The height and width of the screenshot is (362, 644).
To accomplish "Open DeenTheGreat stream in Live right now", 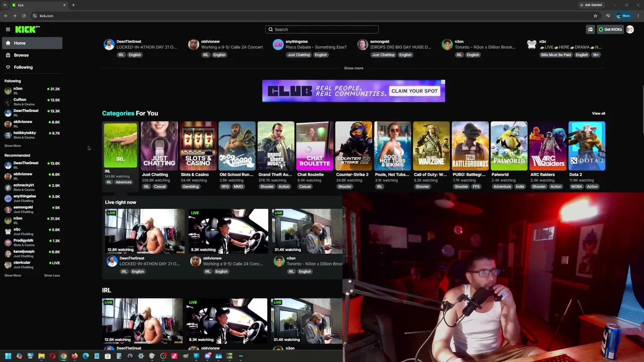I will [x=145, y=231].
